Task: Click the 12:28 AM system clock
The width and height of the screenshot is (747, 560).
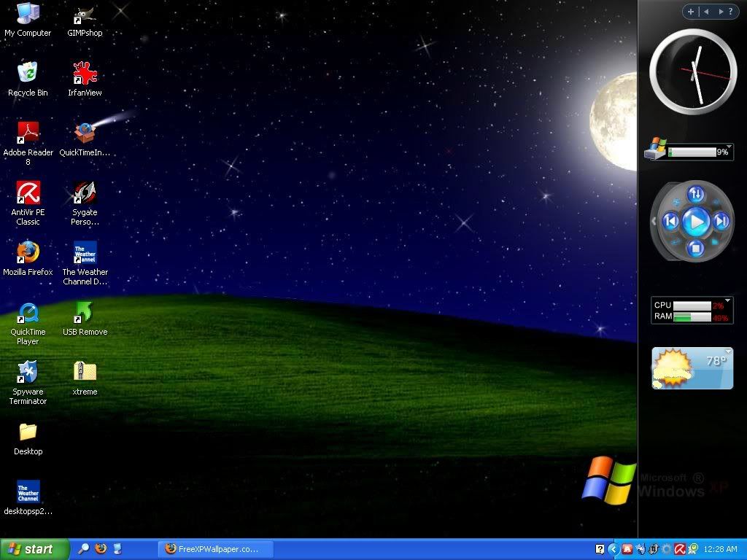Action: (x=720, y=549)
